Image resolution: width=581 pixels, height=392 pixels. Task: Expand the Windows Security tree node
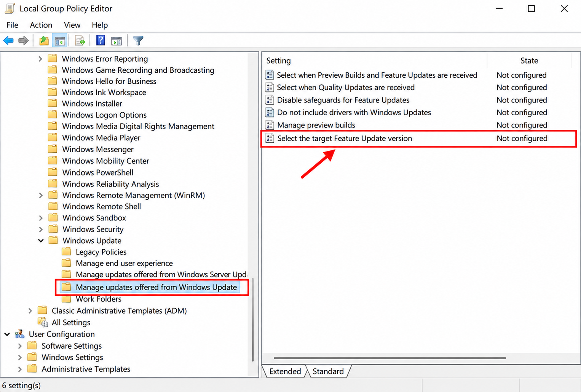pos(40,229)
